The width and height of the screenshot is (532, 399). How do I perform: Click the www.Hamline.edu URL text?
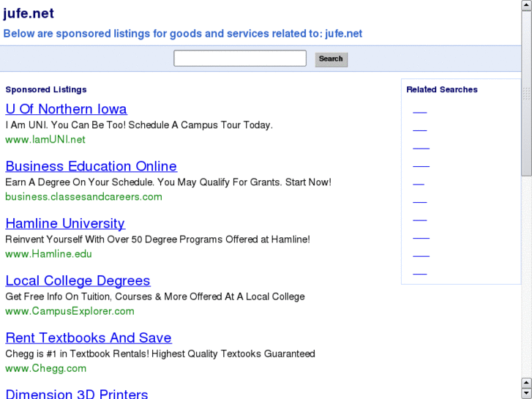click(48, 254)
